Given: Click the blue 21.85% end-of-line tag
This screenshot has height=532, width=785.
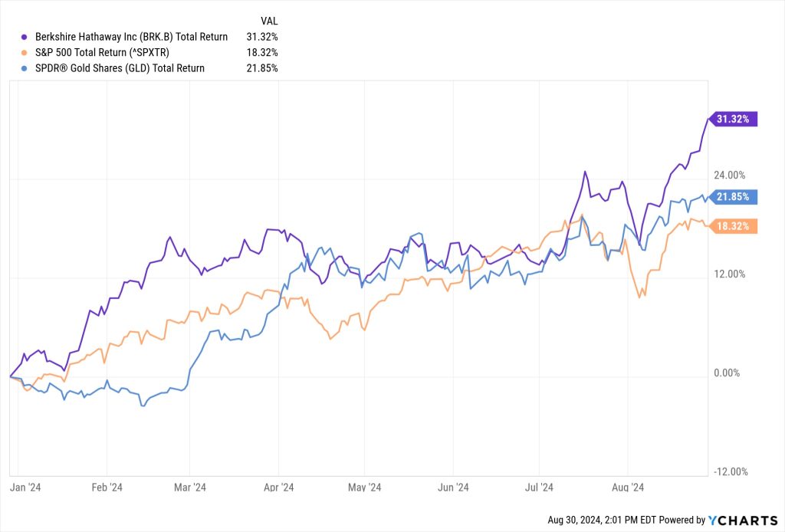Looking at the screenshot, I should (733, 197).
